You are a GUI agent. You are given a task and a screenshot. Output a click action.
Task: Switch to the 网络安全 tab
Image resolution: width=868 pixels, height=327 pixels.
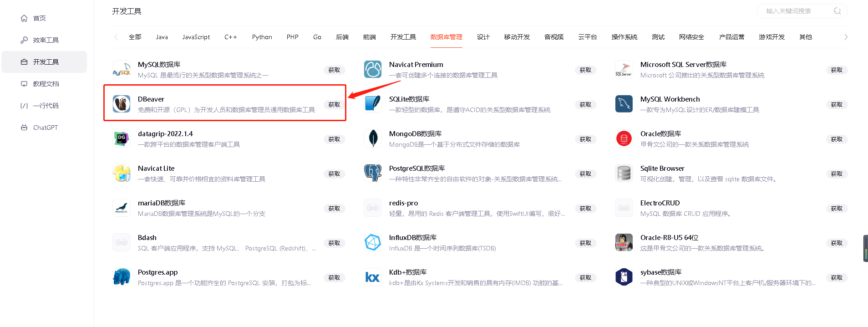(x=692, y=37)
